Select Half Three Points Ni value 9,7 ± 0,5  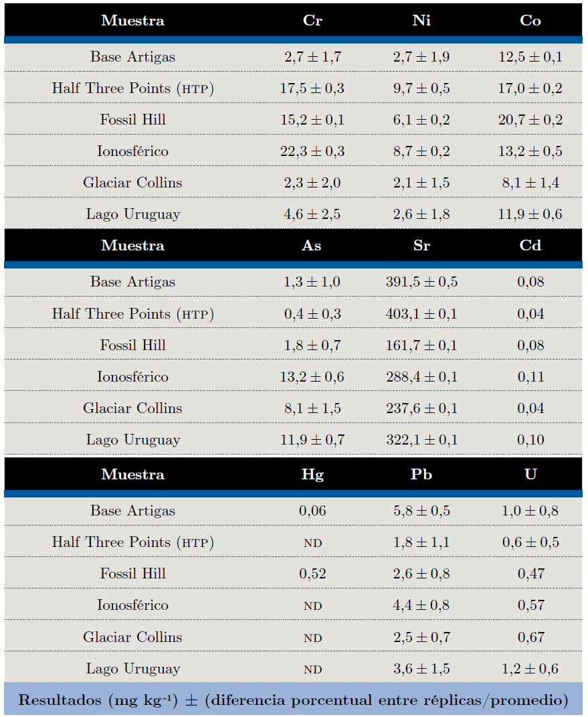tap(421, 88)
